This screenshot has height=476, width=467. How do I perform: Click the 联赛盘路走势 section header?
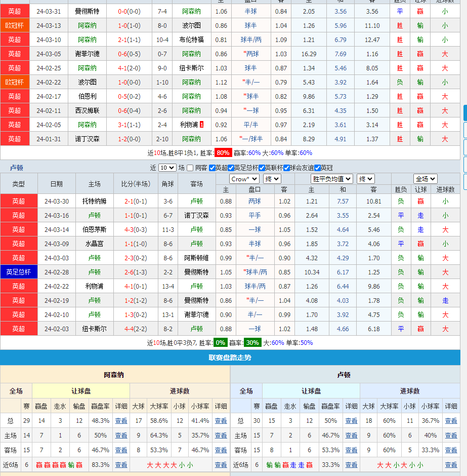pos(230,358)
